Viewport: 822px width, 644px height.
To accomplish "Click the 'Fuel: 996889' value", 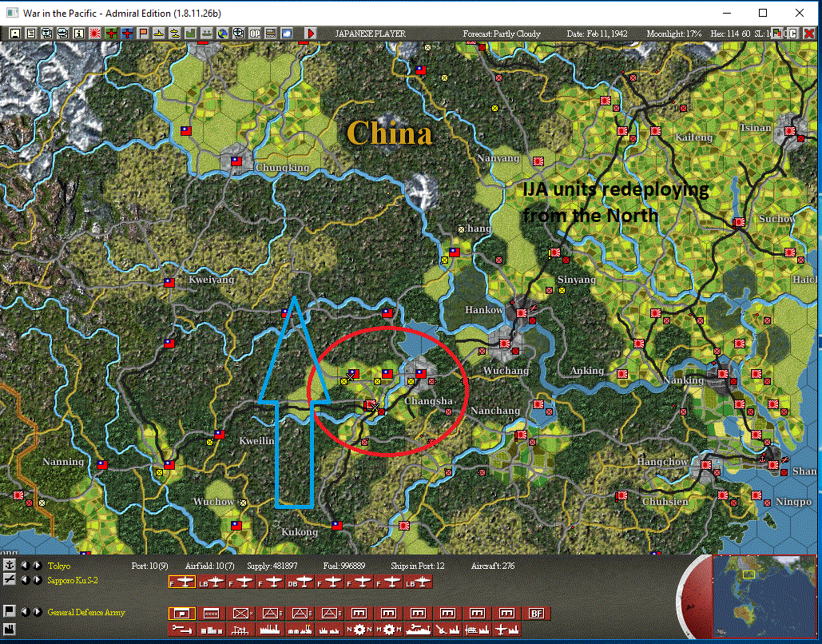I will (x=343, y=566).
